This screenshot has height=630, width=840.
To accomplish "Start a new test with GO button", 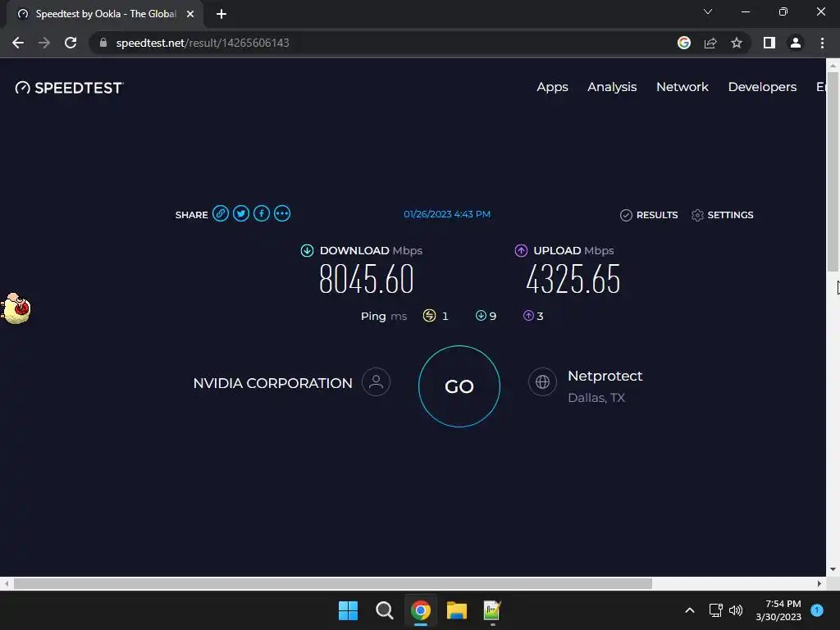I will [459, 386].
